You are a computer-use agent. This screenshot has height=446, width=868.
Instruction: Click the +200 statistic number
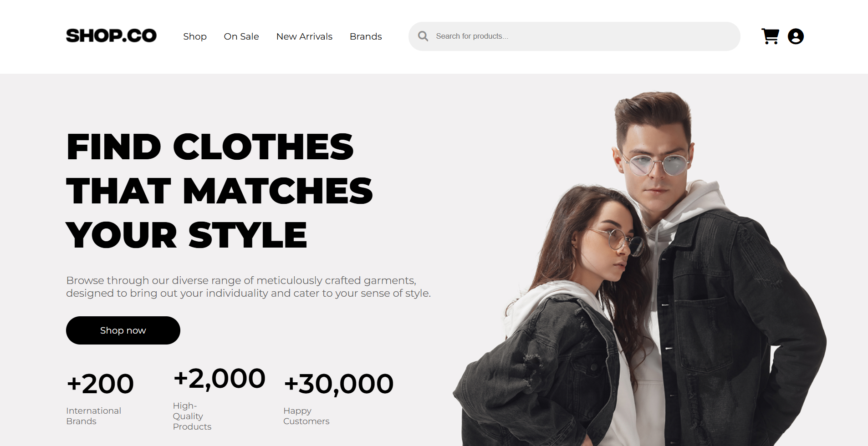100,384
